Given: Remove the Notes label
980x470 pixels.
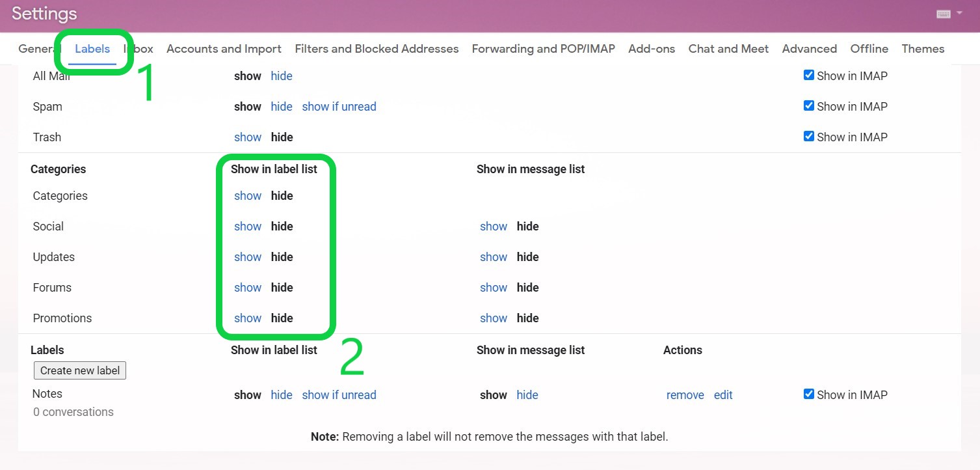Looking at the screenshot, I should [x=685, y=395].
